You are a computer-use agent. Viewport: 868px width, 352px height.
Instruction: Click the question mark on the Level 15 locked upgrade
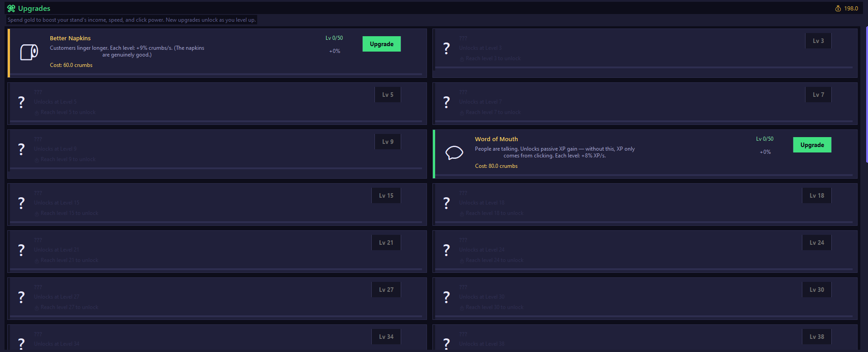21,203
